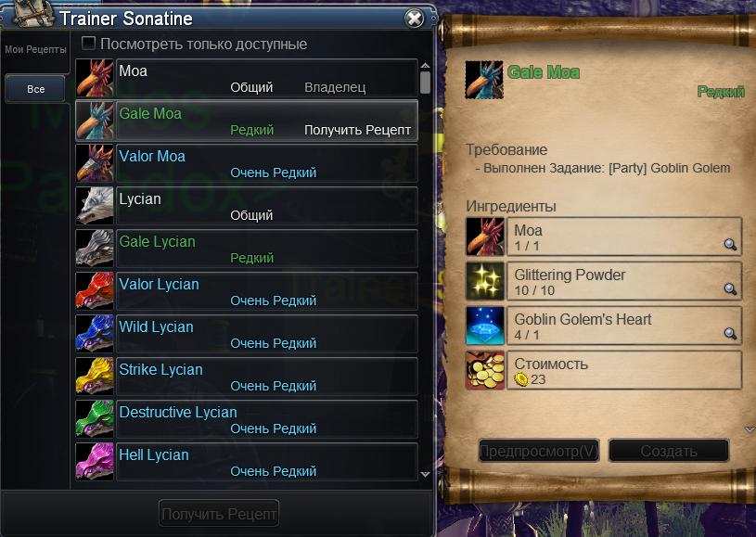Viewport: 756px width, 537px height.
Task: Expand the scroll details with the down chevron
Action: pyautogui.click(x=749, y=429)
